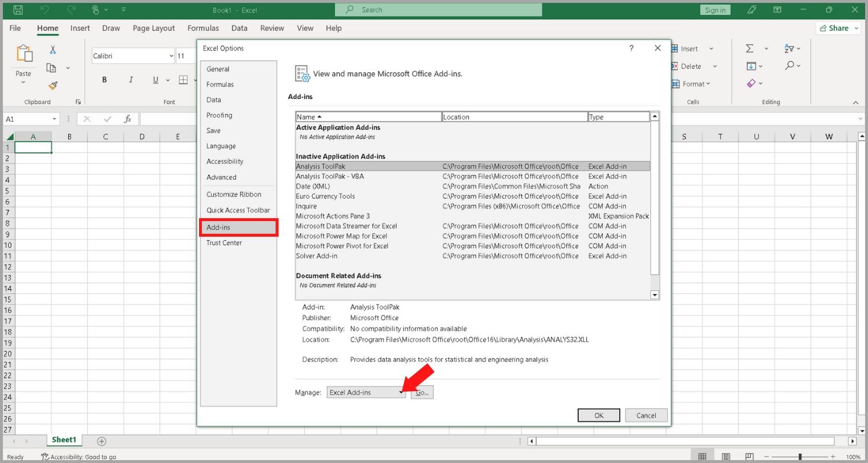Click the Accessibility checker in status bar

click(78, 457)
